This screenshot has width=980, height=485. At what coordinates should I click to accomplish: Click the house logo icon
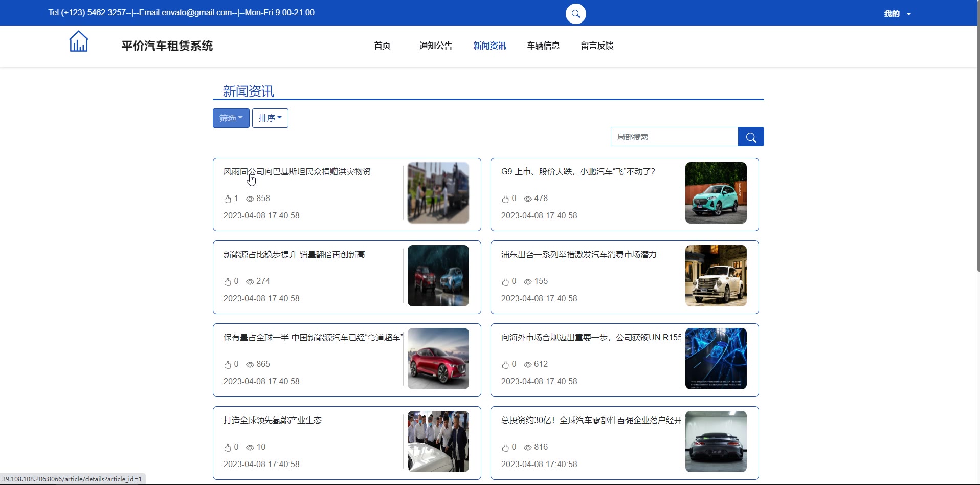click(78, 41)
